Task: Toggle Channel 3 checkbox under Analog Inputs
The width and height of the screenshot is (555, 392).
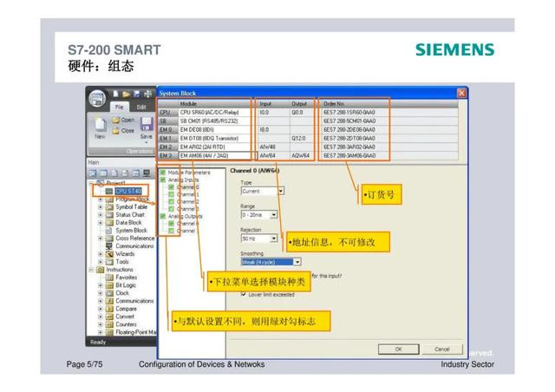Action: [x=172, y=209]
